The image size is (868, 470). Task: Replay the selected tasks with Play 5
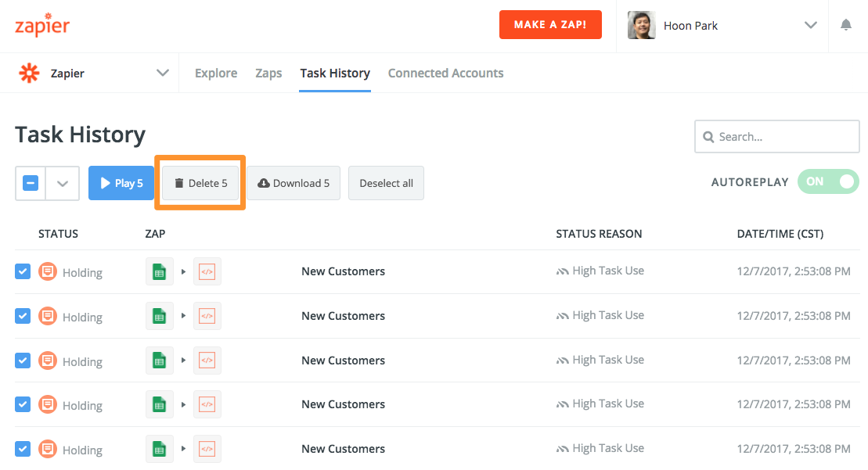(x=121, y=183)
